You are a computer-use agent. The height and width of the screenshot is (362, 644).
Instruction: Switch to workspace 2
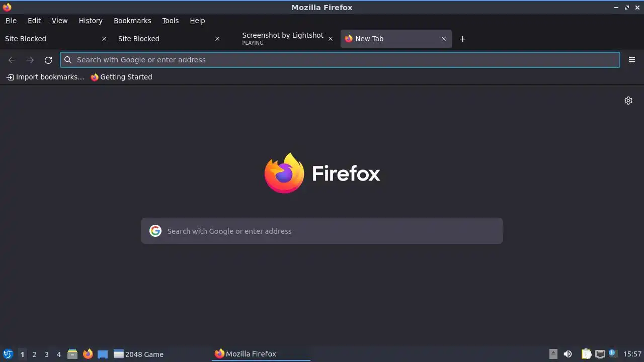tap(34, 354)
